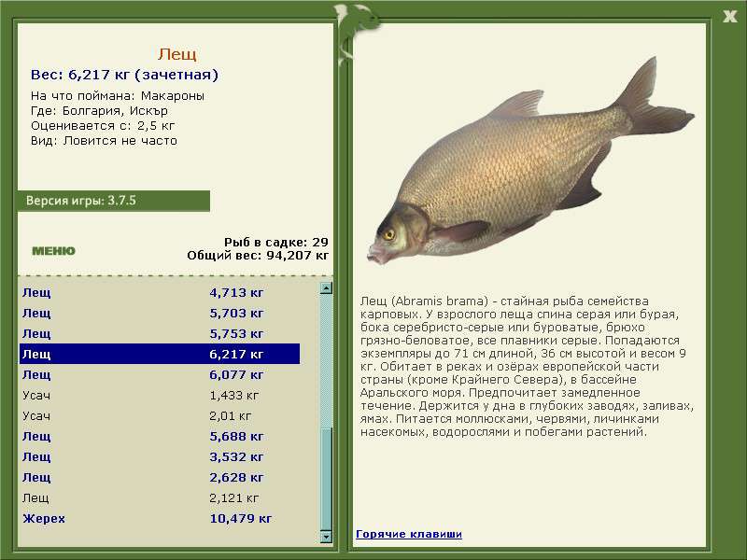This screenshot has height=560, width=747.
Task: Click the Оценивается с: 2,5 кг line
Action: pyautogui.click(x=103, y=126)
